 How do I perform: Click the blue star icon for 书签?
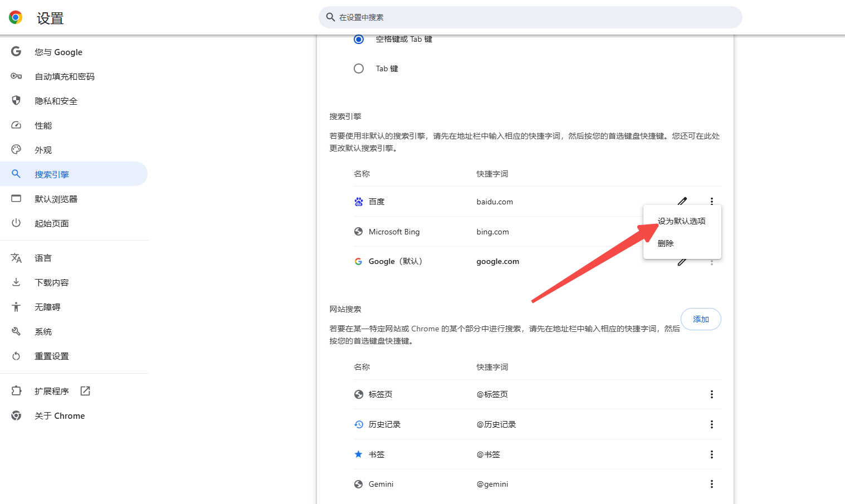(x=359, y=454)
